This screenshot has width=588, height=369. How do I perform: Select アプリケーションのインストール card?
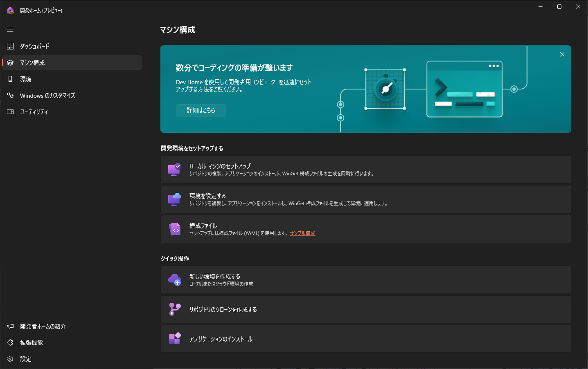(366, 339)
